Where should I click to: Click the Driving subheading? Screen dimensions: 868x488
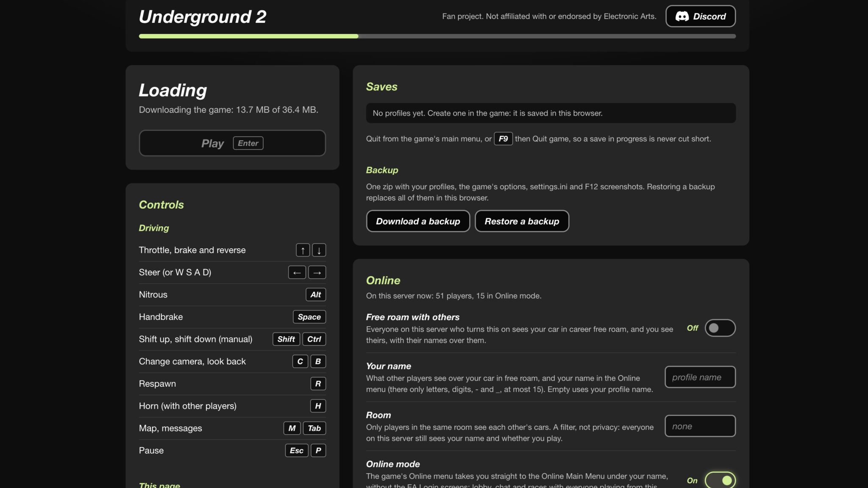click(x=154, y=228)
